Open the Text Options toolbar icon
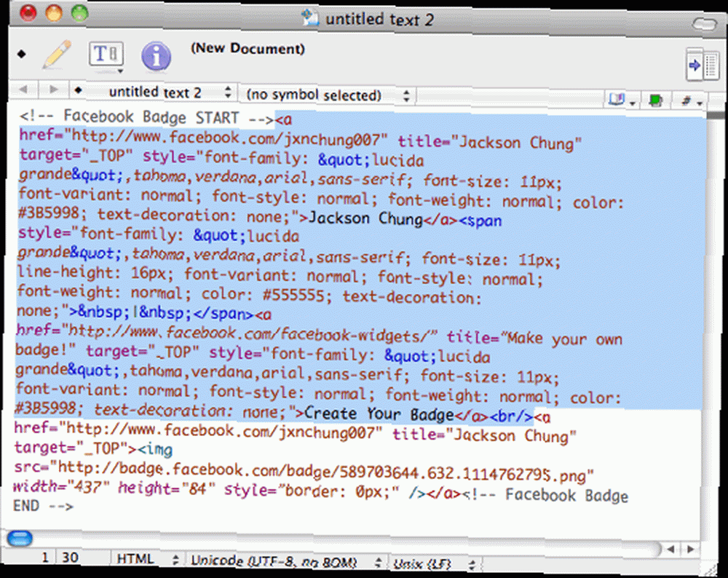Screen dimensions: 728x578 pyautogui.click(x=106, y=56)
